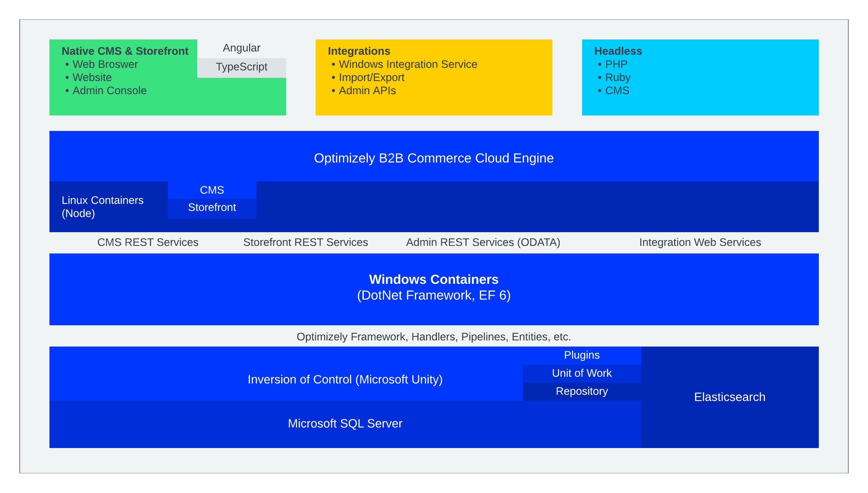Click the Repository box
The height and width of the screenshot is (493, 868).
point(582,392)
